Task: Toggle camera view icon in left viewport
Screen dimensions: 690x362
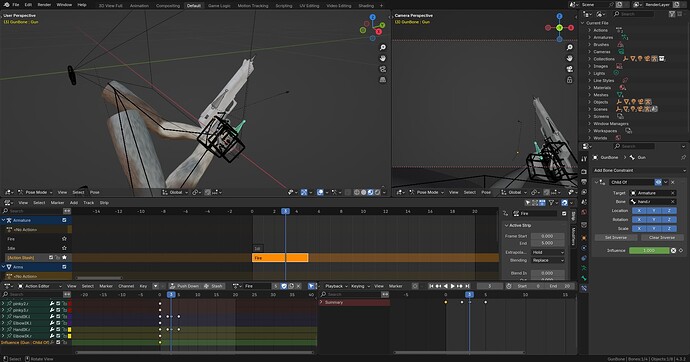Action: tap(383, 69)
